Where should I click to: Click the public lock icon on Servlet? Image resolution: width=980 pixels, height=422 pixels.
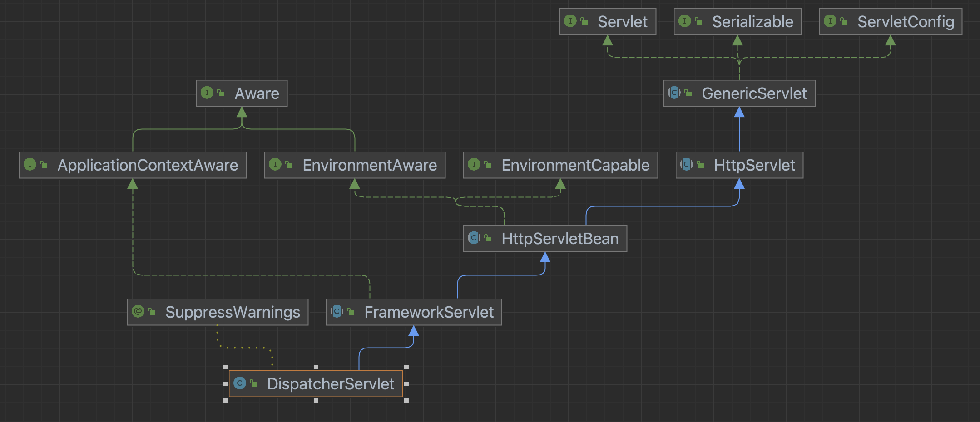[584, 21]
